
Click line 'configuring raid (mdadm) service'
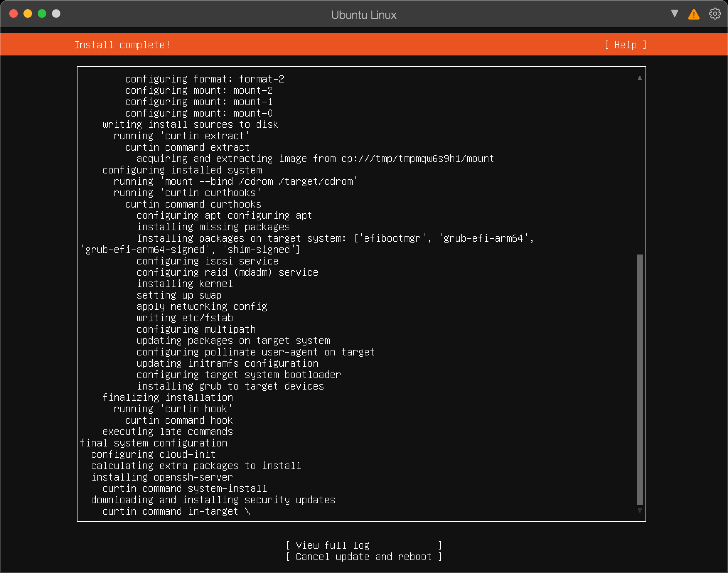(x=227, y=272)
